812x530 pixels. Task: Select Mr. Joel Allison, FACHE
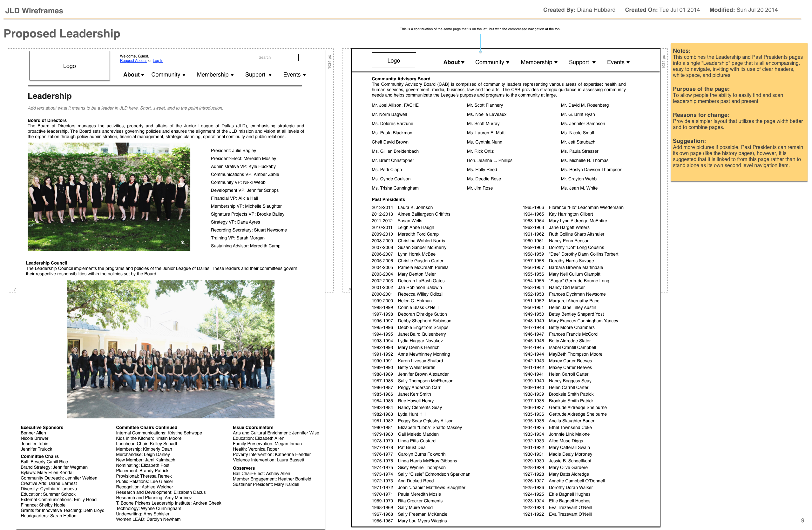(395, 105)
